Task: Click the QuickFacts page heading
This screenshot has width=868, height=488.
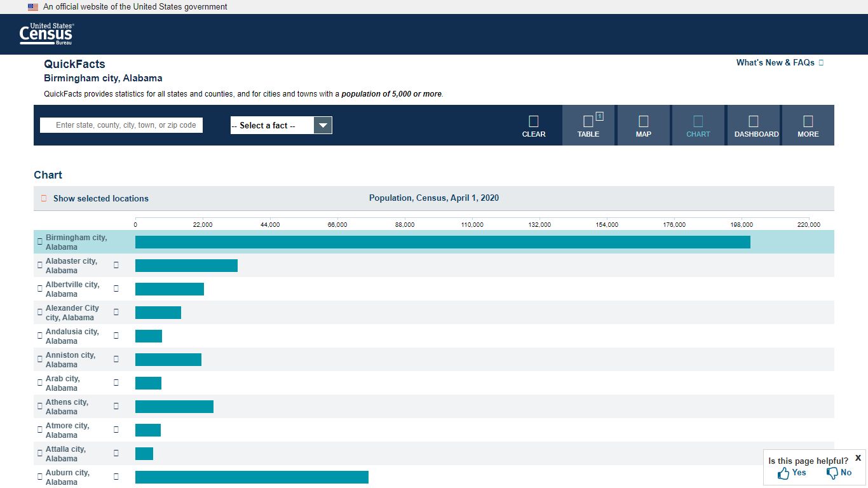Action: click(x=74, y=64)
